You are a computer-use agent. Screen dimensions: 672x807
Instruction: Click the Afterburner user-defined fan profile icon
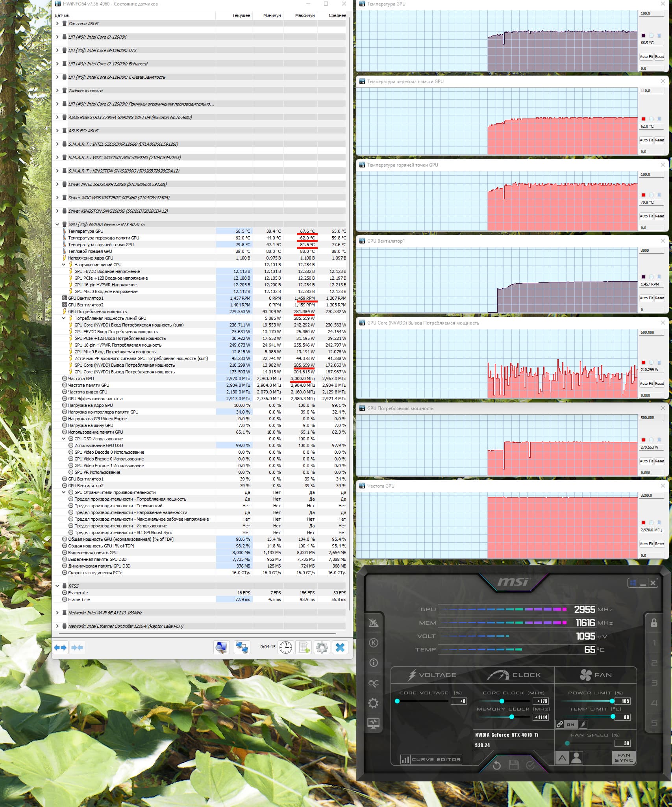[576, 758]
